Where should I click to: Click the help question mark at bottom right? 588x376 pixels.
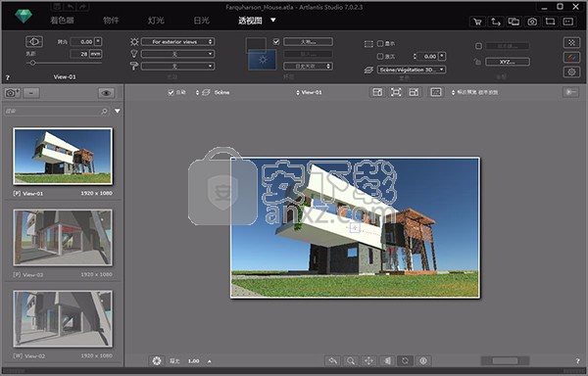pyautogui.click(x=577, y=361)
